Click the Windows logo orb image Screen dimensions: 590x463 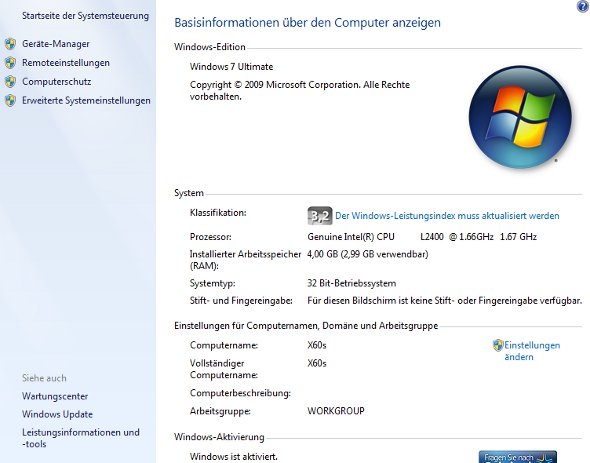pos(520,117)
